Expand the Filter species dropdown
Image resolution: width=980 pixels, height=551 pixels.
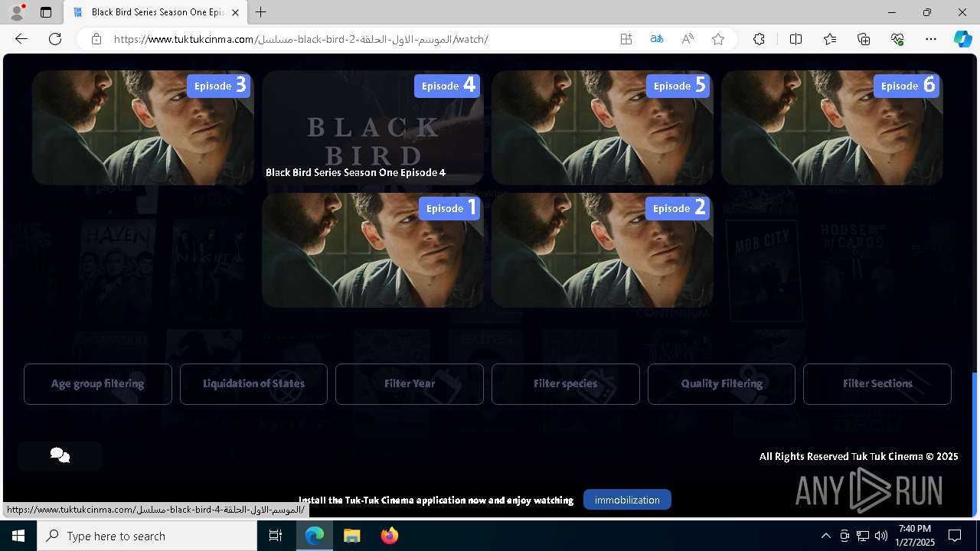tap(566, 383)
